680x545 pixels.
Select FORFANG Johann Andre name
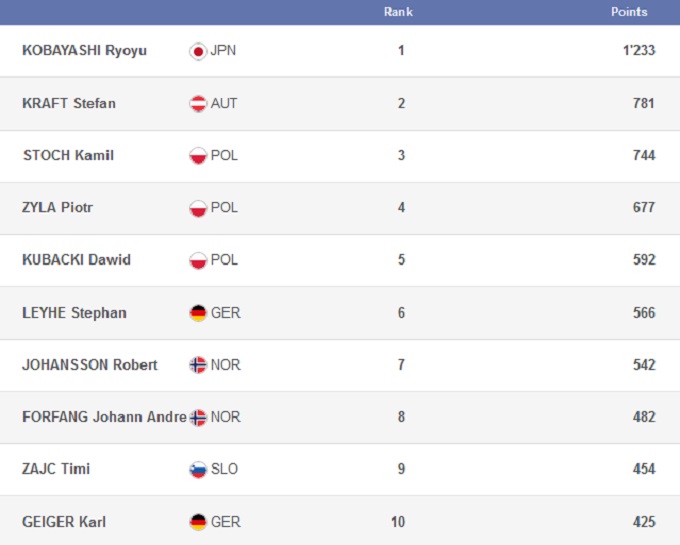(x=103, y=417)
